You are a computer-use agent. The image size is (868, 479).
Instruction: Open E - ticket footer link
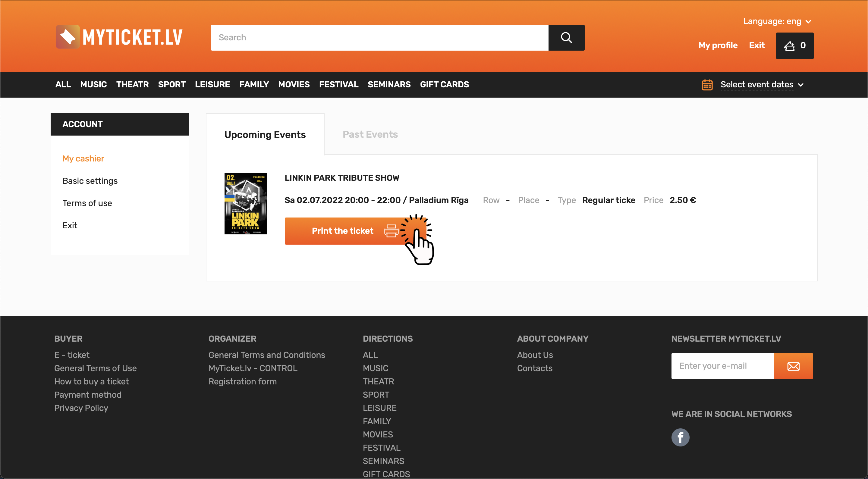tap(72, 355)
